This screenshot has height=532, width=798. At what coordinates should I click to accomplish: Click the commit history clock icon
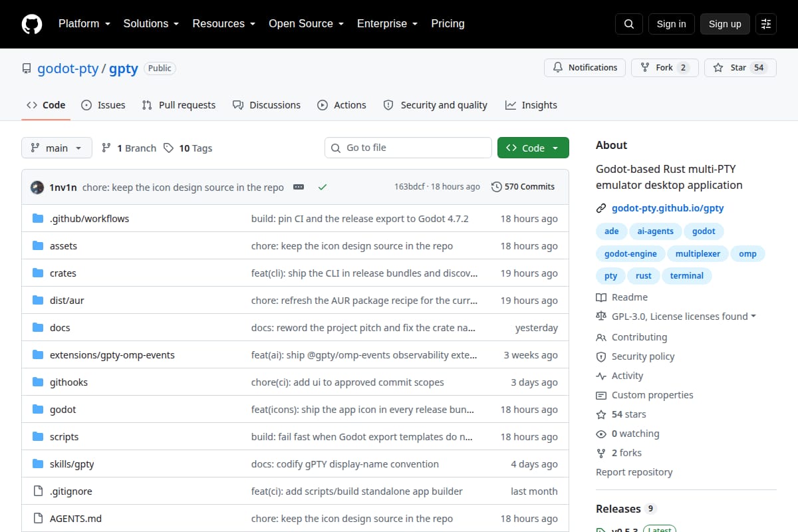click(x=496, y=187)
